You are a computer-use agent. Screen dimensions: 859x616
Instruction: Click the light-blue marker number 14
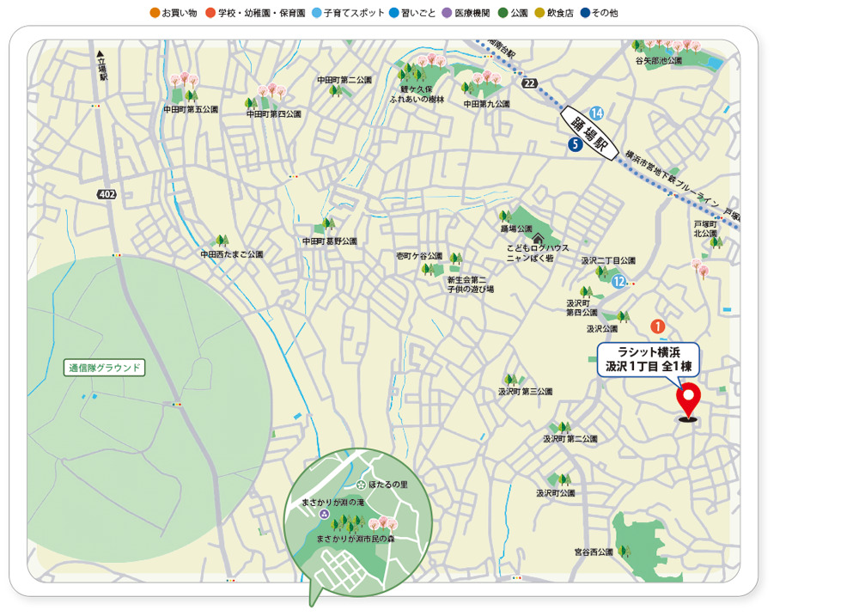596,113
